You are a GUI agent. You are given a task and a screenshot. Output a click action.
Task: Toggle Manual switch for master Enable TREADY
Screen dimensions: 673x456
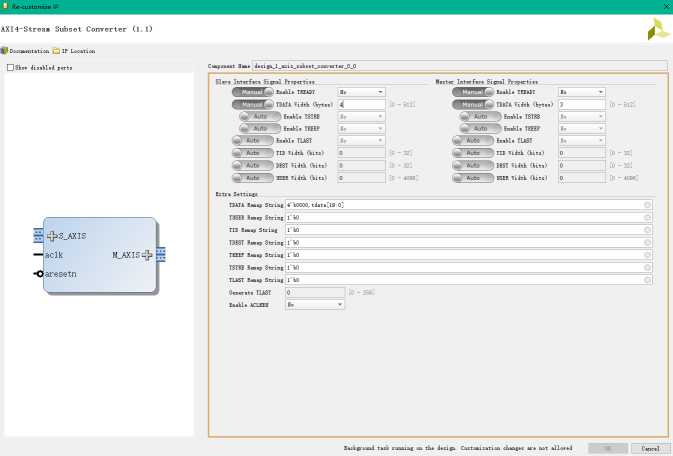click(473, 92)
